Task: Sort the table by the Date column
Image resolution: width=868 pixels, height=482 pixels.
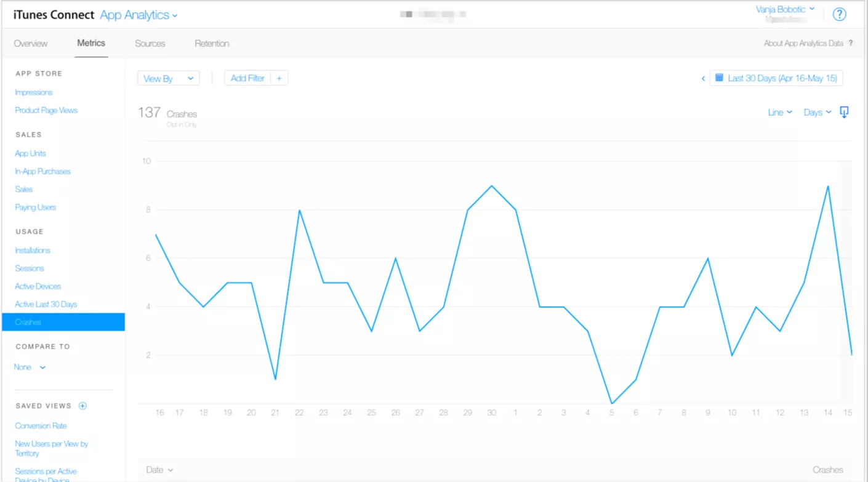Action: 159,470
